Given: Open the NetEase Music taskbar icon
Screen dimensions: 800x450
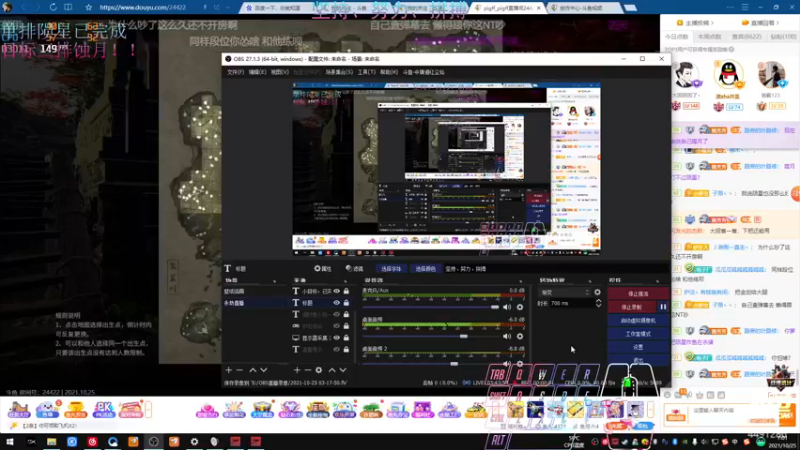Looking at the screenshot, I should pyautogui.click(x=92, y=442).
